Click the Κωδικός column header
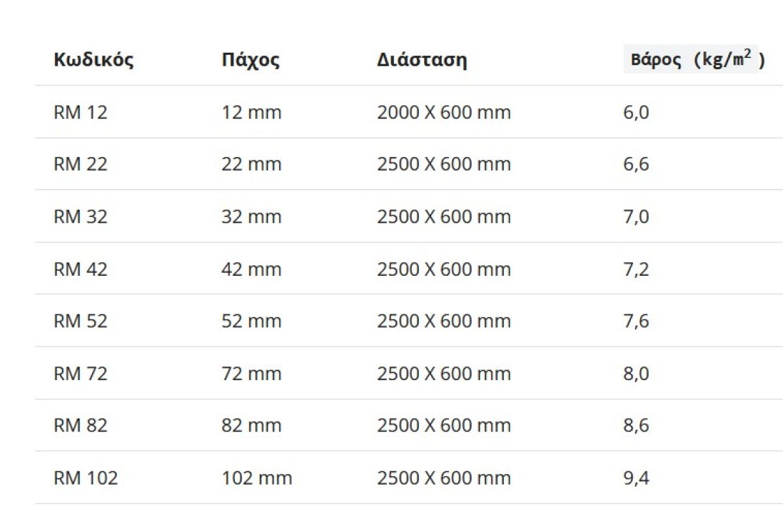 point(93,61)
